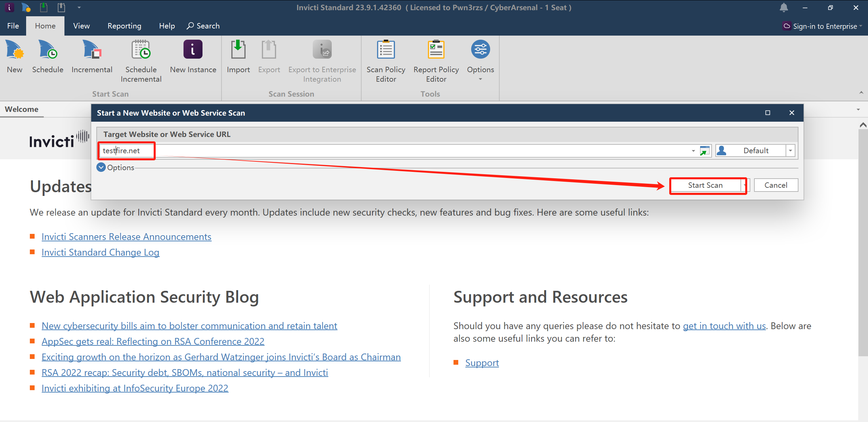Viewport: 868px width, 422px height.
Task: Click Start Scan button
Action: [x=705, y=185]
